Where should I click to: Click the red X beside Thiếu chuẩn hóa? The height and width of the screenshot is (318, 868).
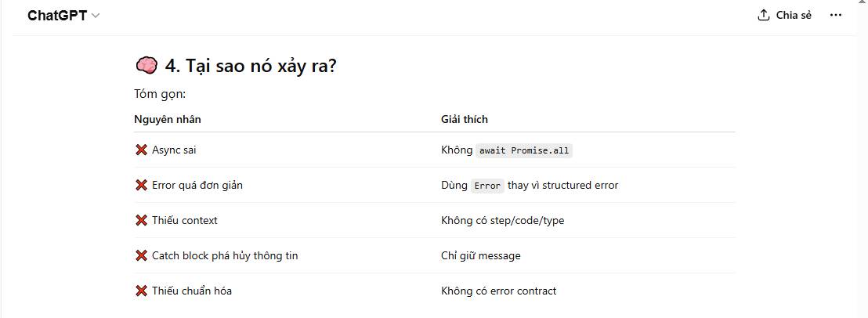[142, 291]
